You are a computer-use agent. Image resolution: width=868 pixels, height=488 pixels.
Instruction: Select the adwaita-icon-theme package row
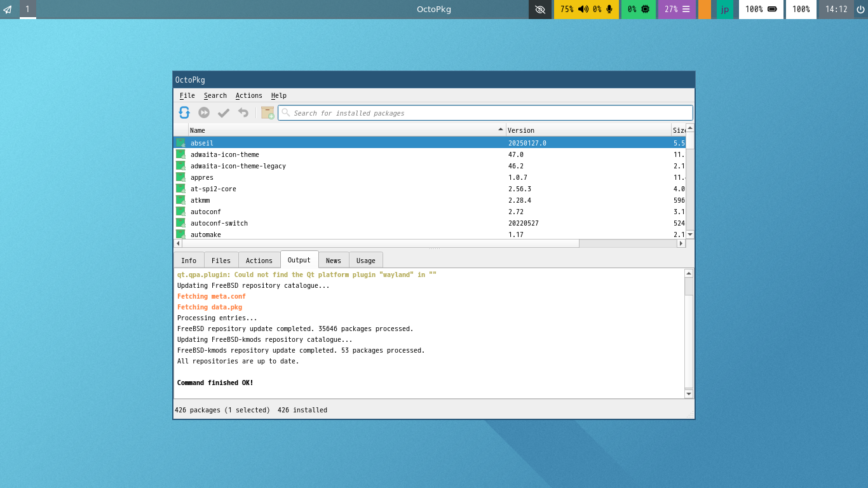(225, 154)
